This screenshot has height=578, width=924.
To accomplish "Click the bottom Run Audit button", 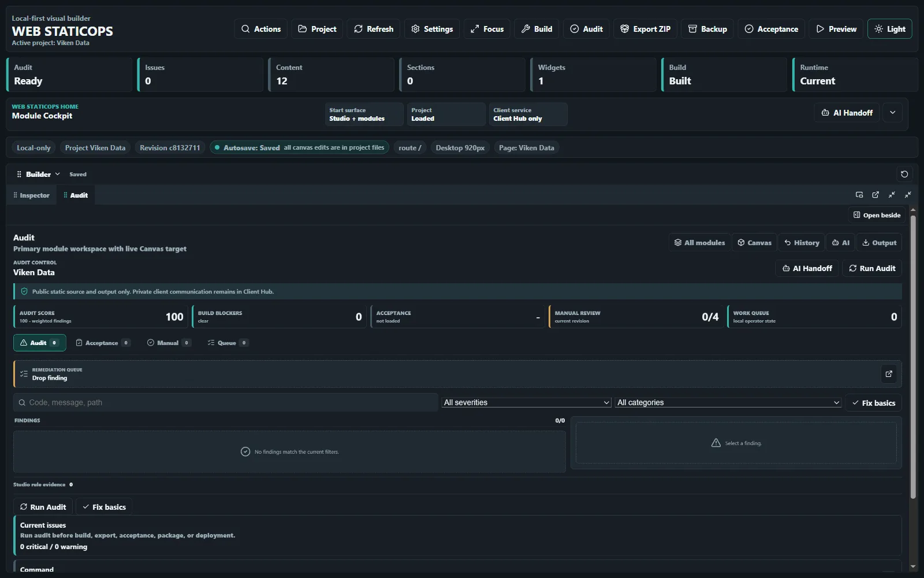I will (x=43, y=507).
